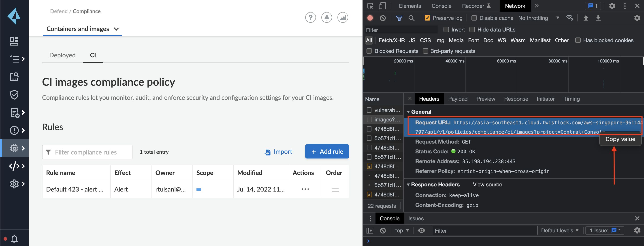Open the shield Defend icon in sidebar
Screen dimensions: 644x246
pyautogui.click(x=14, y=95)
